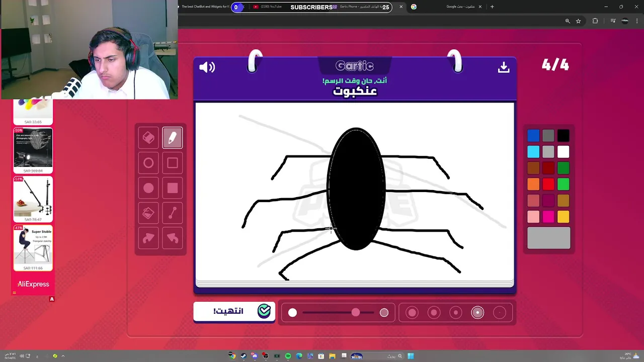
Task: Pick the bright green color swatch
Action: coord(563,185)
